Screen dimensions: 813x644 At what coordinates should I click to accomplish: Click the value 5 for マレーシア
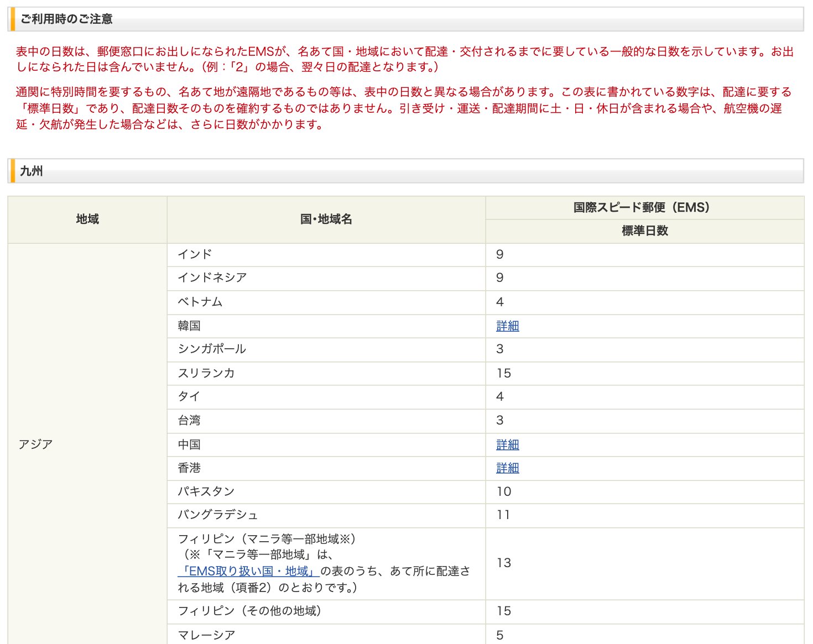coord(500,635)
